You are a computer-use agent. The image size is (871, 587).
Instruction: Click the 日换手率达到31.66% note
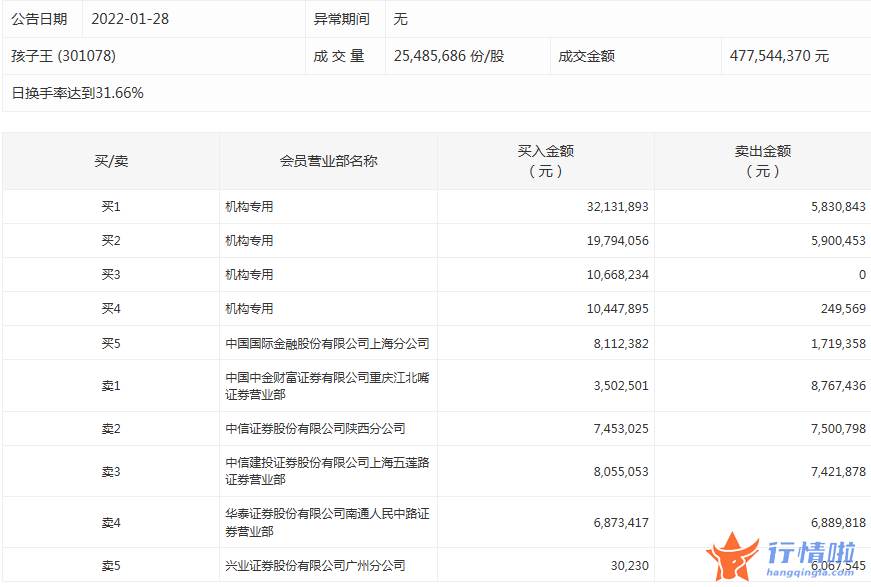point(77,93)
